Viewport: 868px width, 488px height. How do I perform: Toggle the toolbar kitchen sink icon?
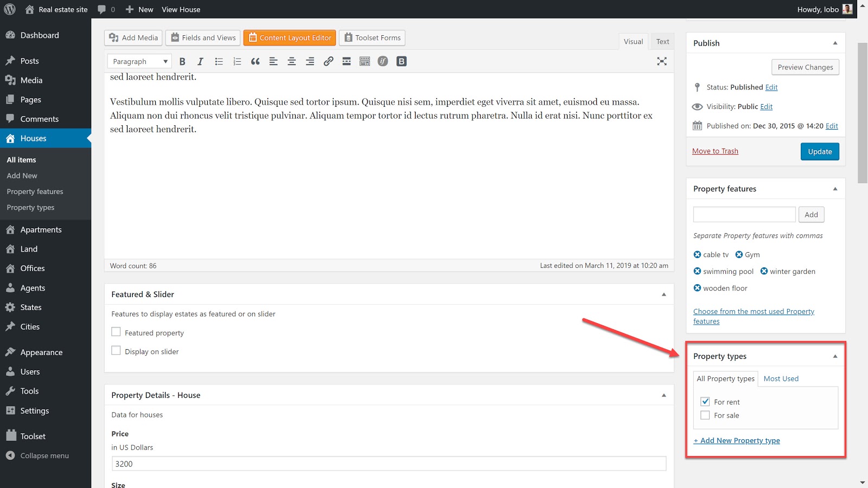pos(365,62)
